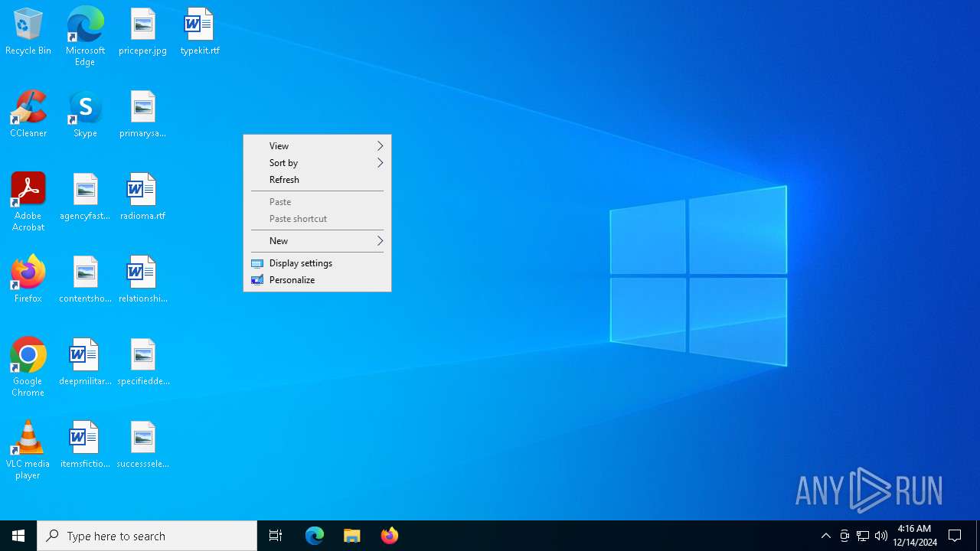Image resolution: width=980 pixels, height=551 pixels.
Task: Select the typekit.rtf document
Action: [200, 31]
